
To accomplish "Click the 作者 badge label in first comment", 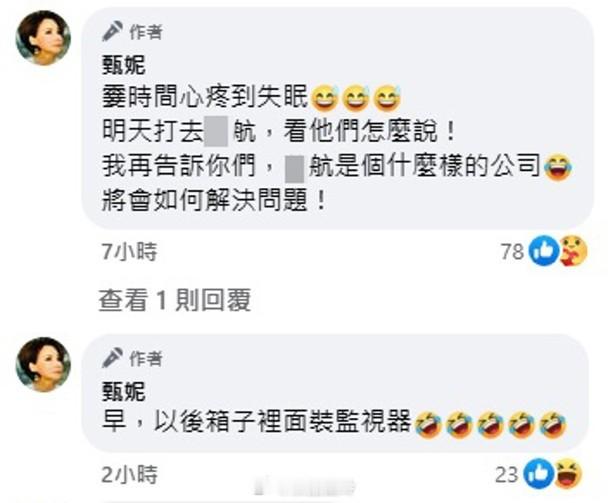I will pyautogui.click(x=146, y=31).
